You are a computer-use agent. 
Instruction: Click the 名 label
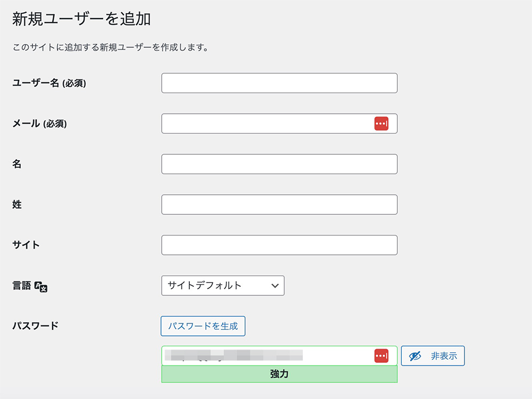point(17,164)
